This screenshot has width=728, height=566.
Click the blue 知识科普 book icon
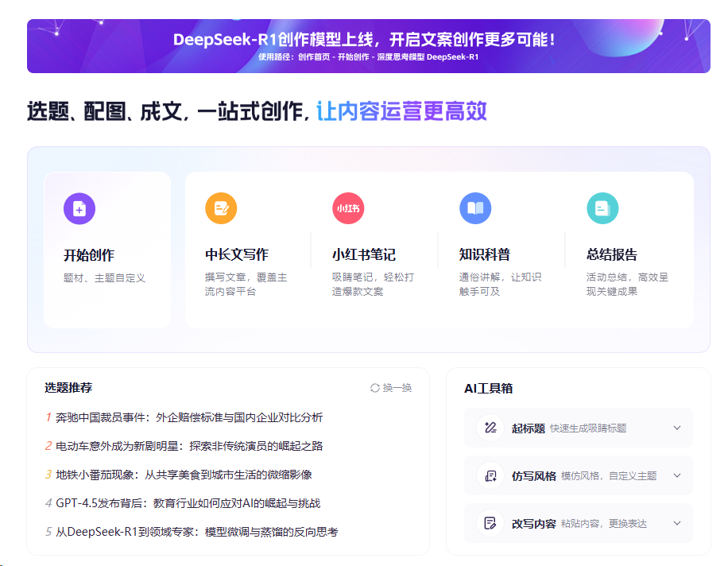[475, 208]
